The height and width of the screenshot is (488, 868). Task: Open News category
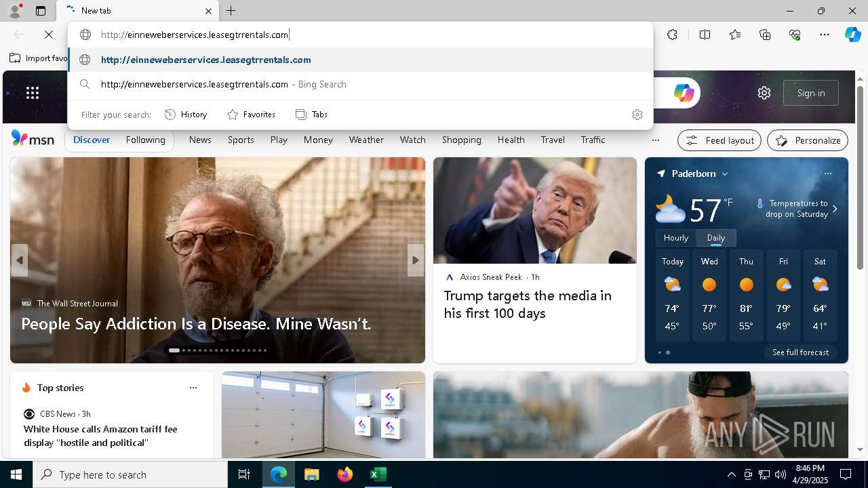point(200,140)
